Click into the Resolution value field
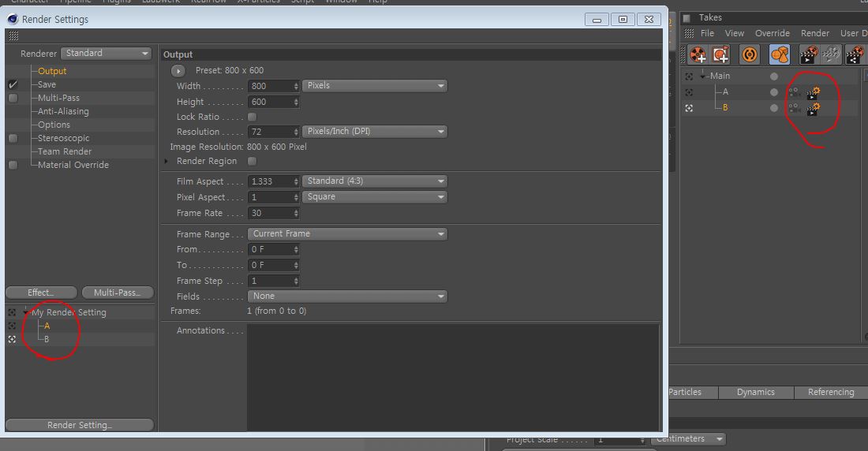The height and width of the screenshot is (451, 868). [270, 132]
